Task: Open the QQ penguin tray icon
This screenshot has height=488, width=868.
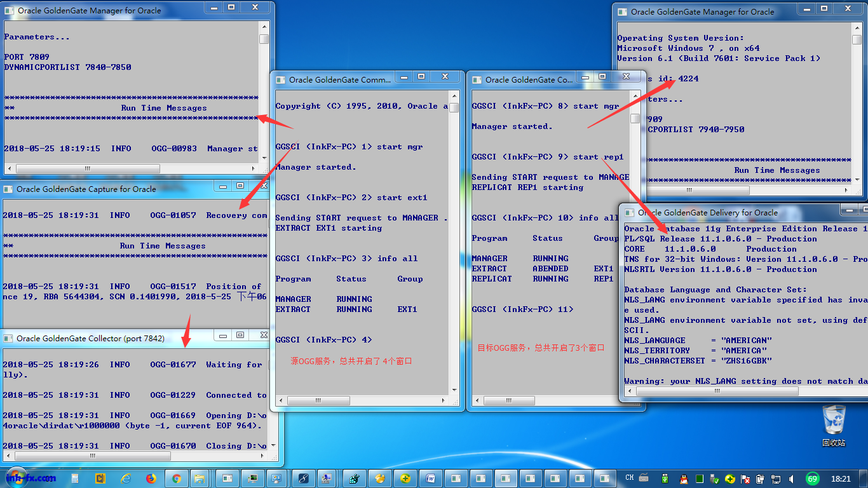Action: point(684,478)
